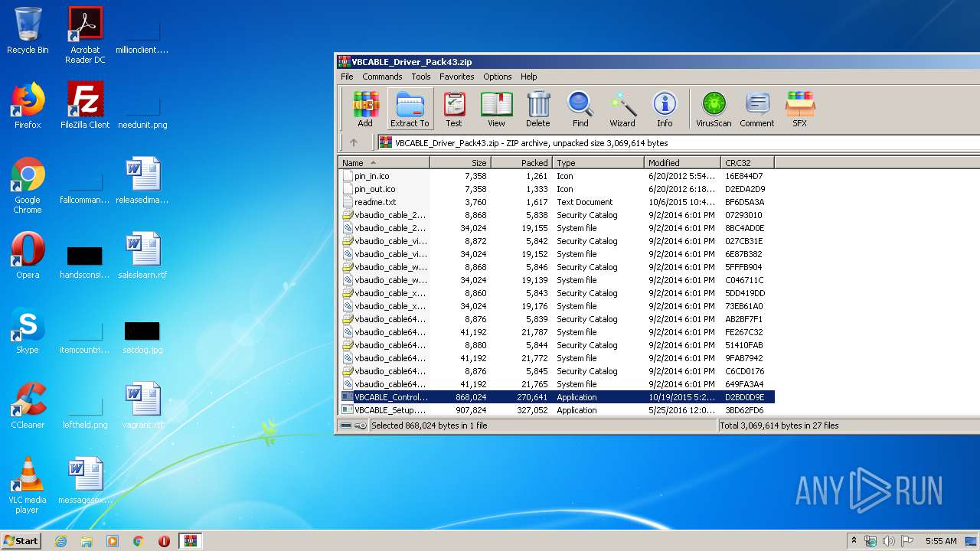980x551 pixels.
Task: Open the Tools menu
Action: [x=421, y=77]
